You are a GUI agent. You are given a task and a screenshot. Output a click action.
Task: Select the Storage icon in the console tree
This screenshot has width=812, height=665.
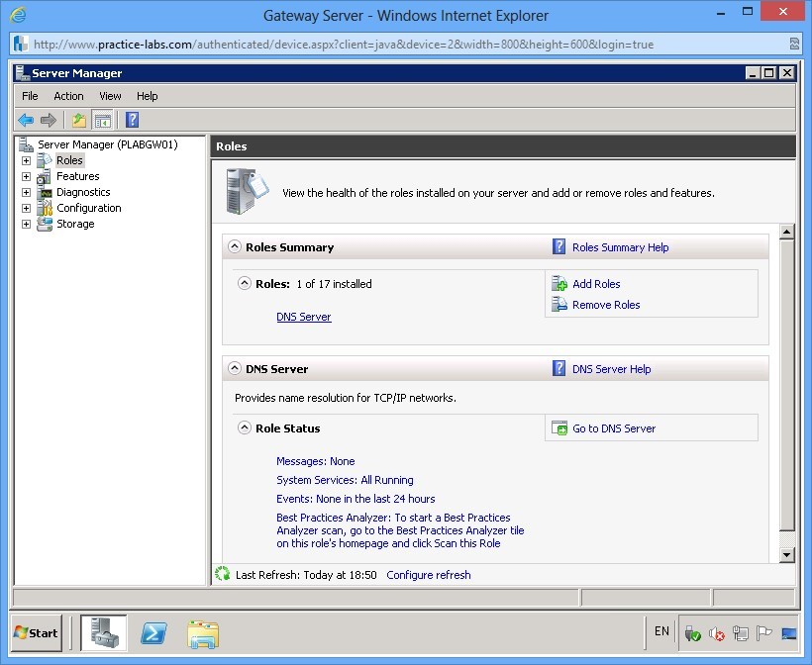[44, 224]
